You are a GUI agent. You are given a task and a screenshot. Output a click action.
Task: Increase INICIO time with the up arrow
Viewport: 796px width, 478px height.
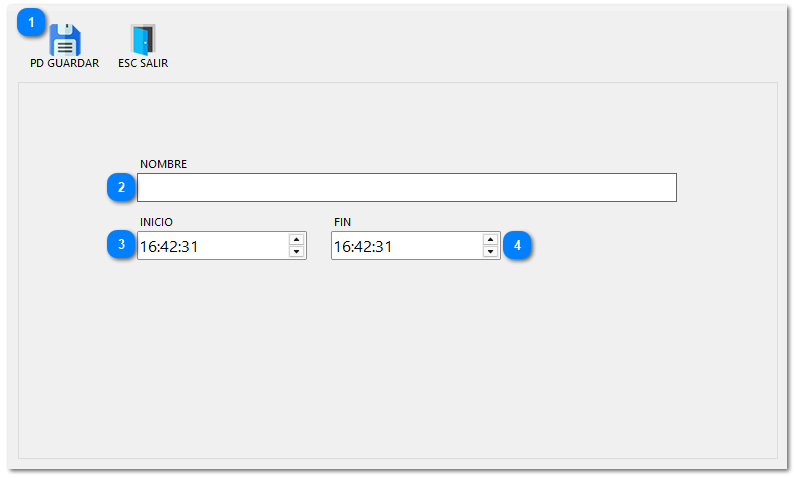pos(296,239)
